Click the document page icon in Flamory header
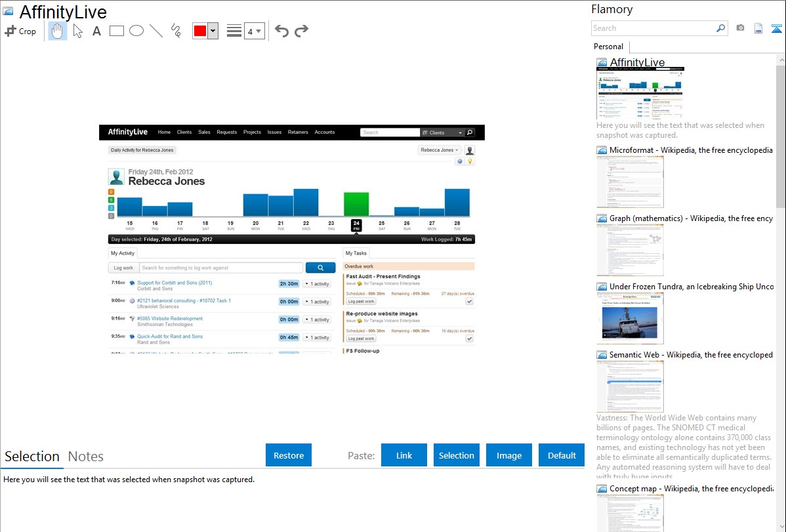786x532 pixels. click(758, 28)
